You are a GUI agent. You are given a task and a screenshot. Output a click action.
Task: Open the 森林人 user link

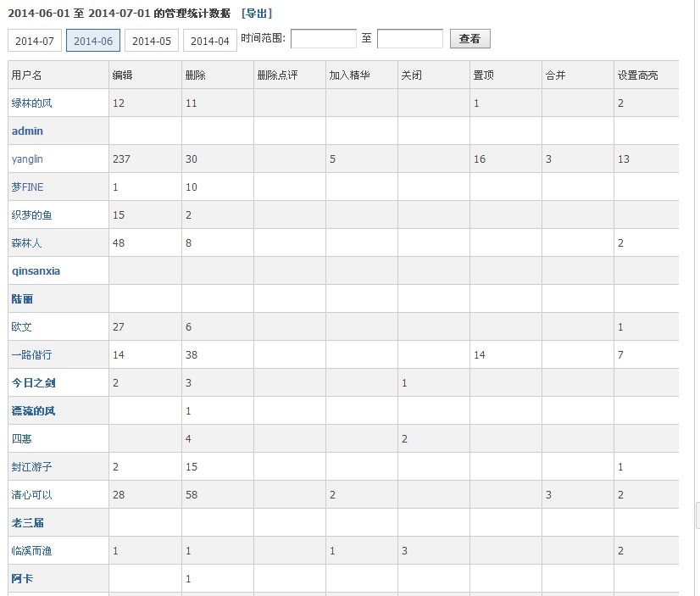27,242
